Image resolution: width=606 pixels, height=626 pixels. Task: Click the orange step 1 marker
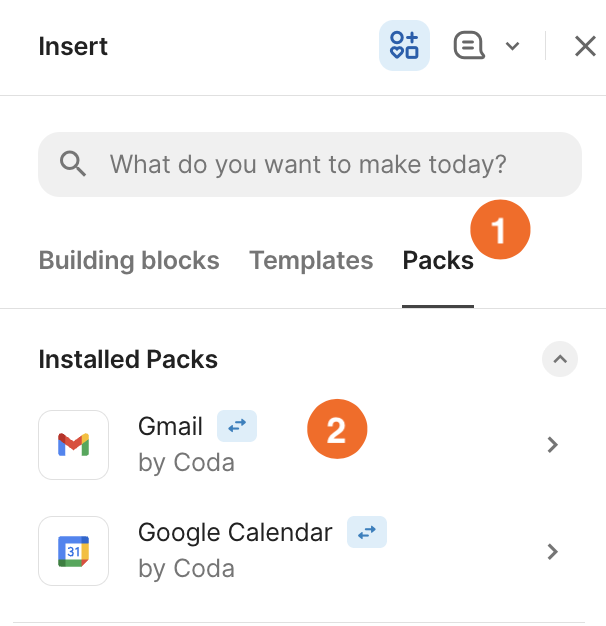coord(500,231)
